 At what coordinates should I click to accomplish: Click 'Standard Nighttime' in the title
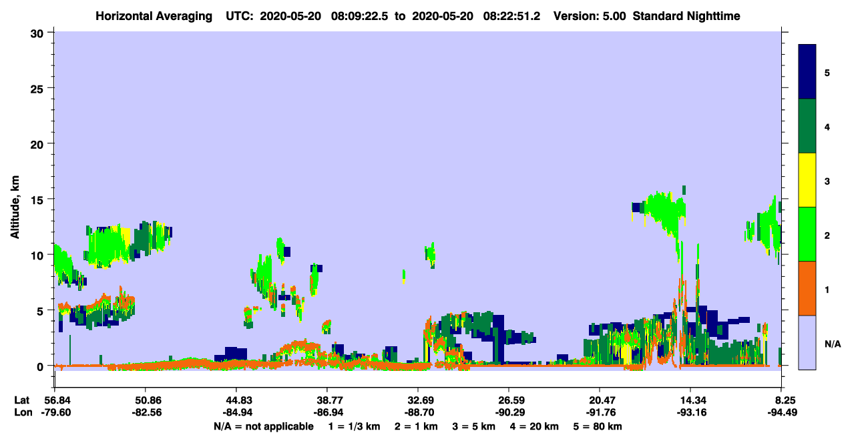(x=686, y=16)
